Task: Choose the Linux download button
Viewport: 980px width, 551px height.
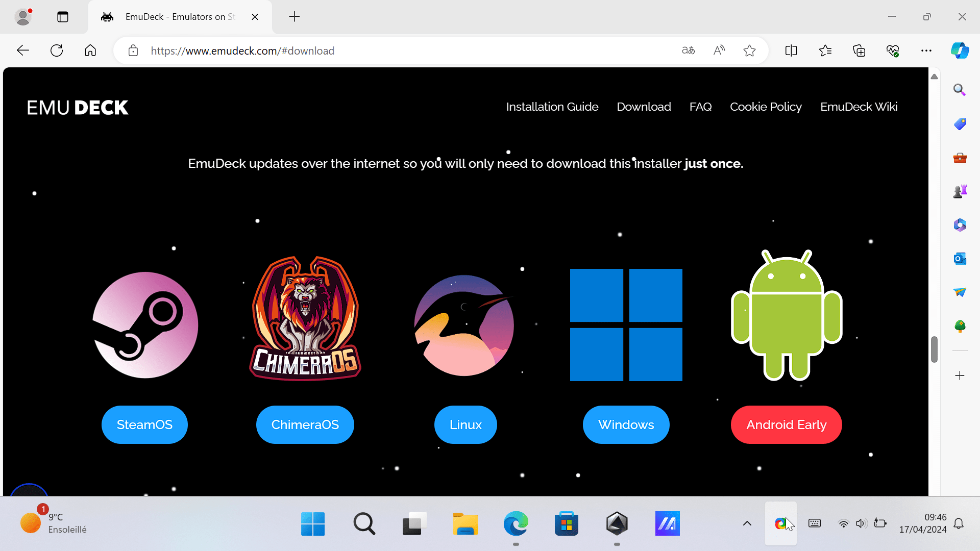Action: point(465,424)
